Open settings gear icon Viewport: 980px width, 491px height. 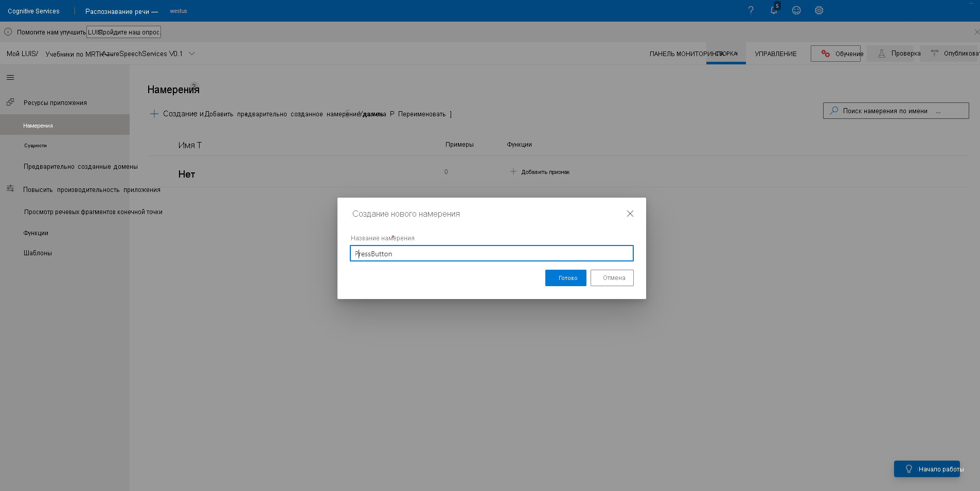click(819, 10)
